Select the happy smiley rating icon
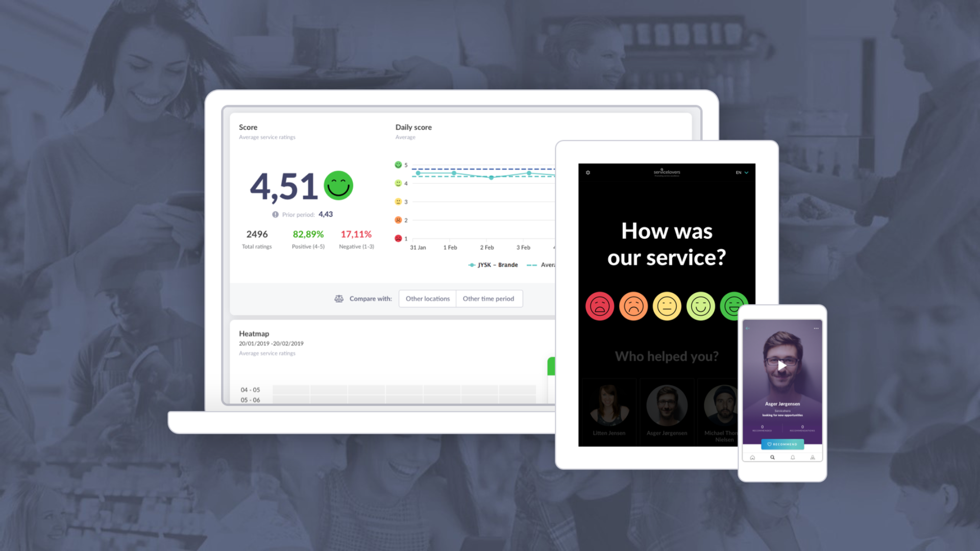The width and height of the screenshot is (980, 551). click(700, 306)
